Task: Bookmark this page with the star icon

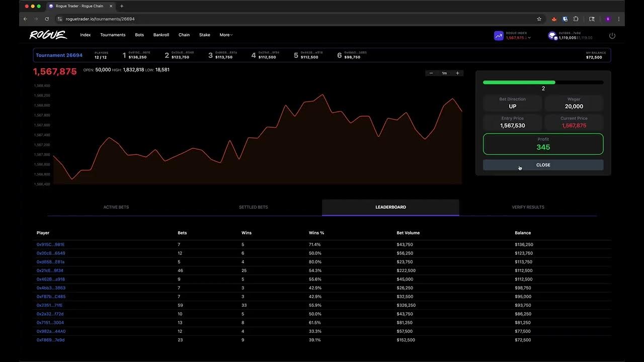Action: [539, 19]
